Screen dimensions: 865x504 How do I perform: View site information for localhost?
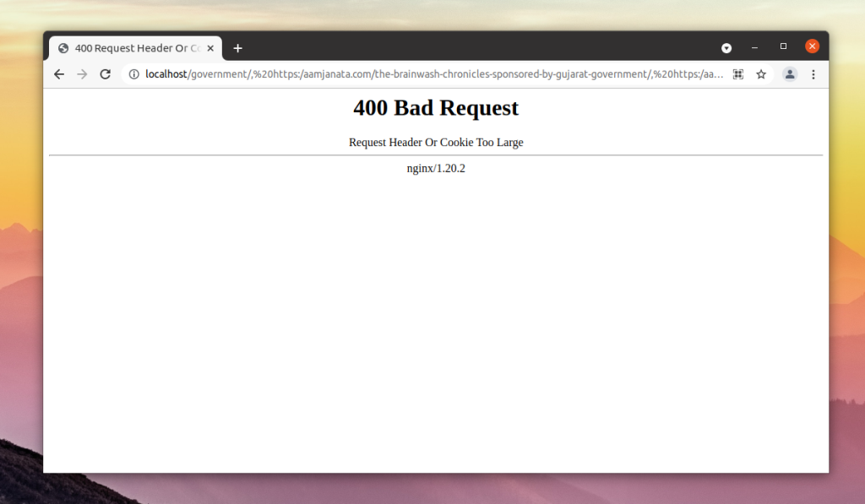(x=133, y=74)
